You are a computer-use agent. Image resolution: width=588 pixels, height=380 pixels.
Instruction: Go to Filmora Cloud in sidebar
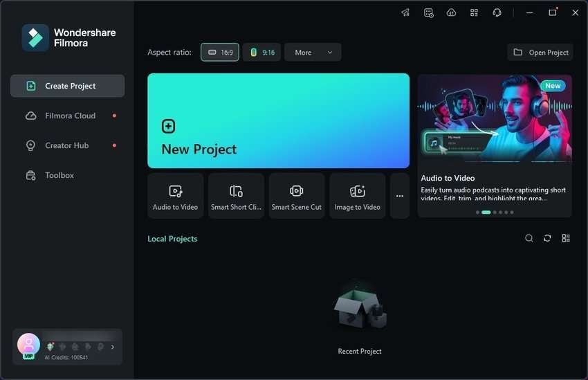tap(68, 116)
